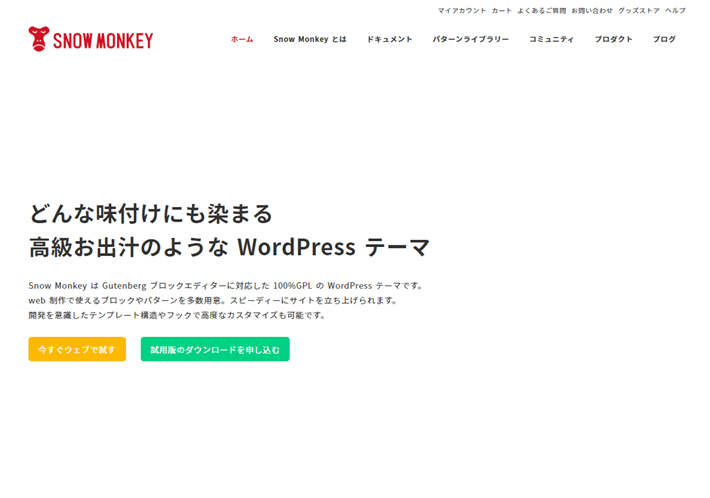
Task: Click the green 試用版のダウンロードを申し込む button
Action: pyautogui.click(x=215, y=349)
